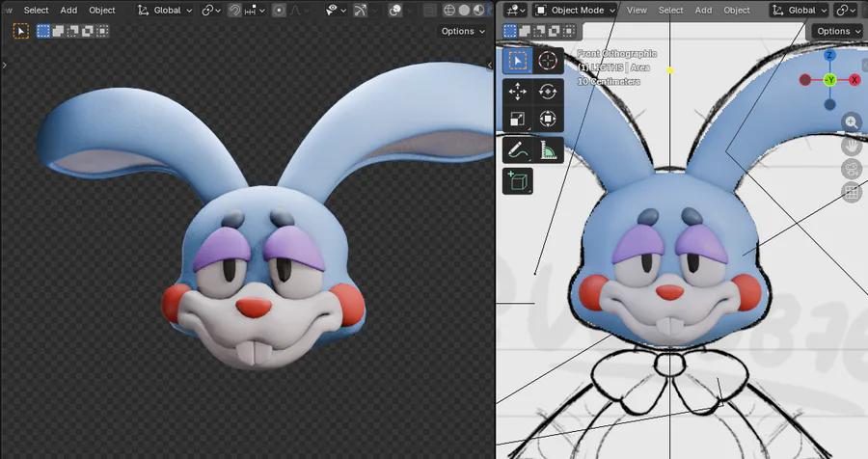Activate the 3D Cursor tool
Viewport: 868px width, 459px height.
(x=548, y=61)
